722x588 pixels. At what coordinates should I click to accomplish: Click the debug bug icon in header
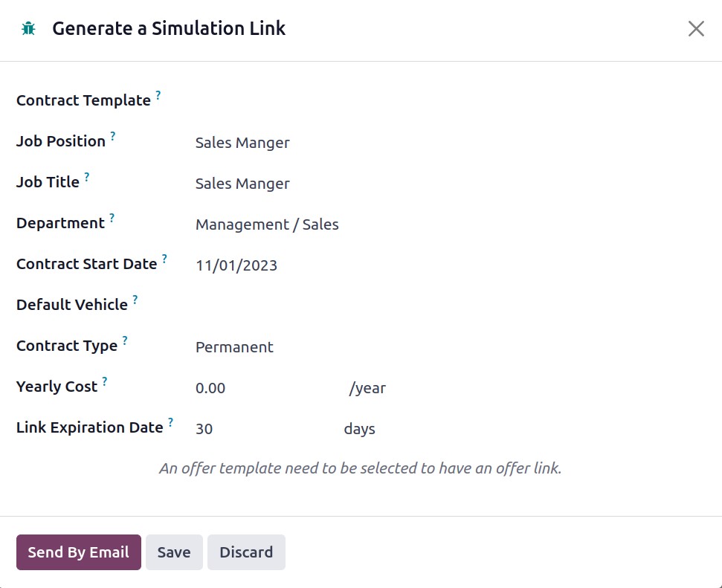tap(28, 28)
